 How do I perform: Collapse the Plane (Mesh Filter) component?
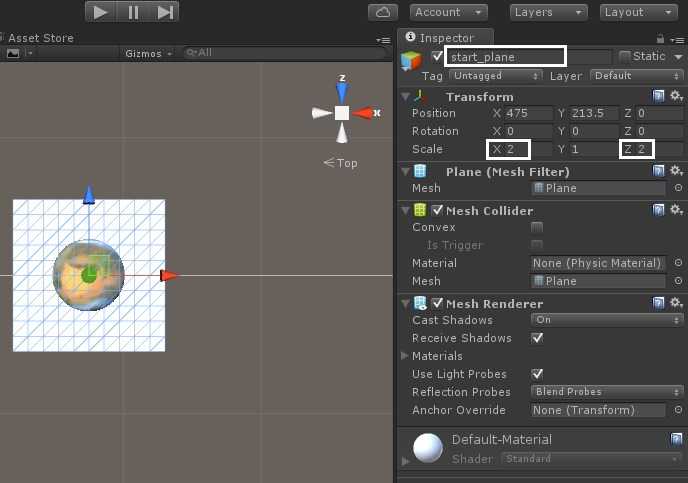[x=405, y=171]
